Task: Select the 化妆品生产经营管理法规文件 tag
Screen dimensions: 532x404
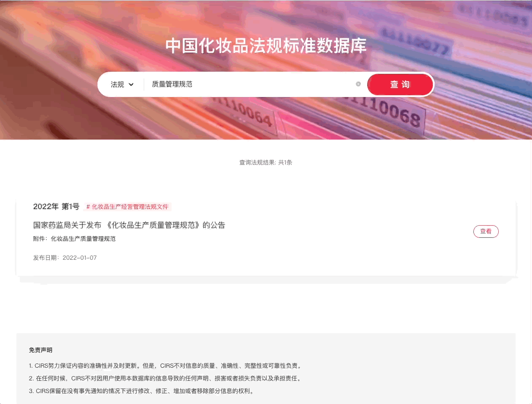Action: click(x=130, y=207)
